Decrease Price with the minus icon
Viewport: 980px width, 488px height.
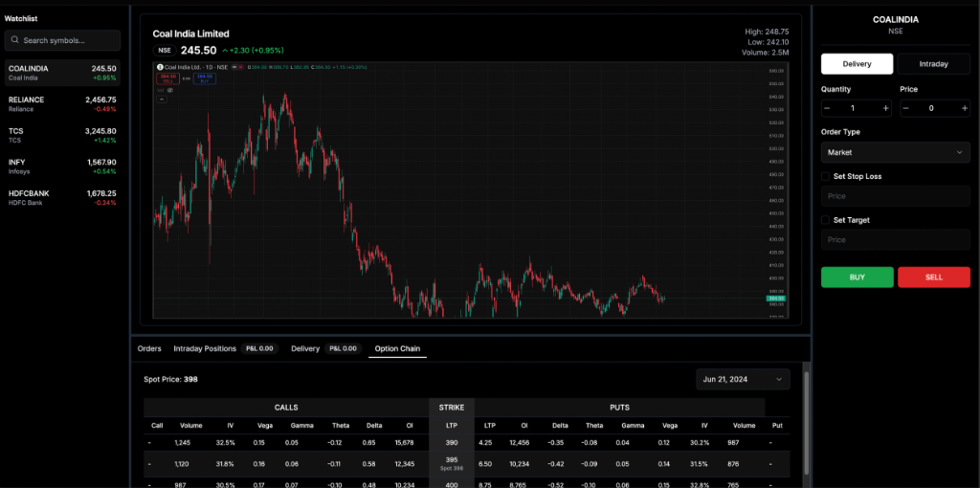(x=906, y=108)
